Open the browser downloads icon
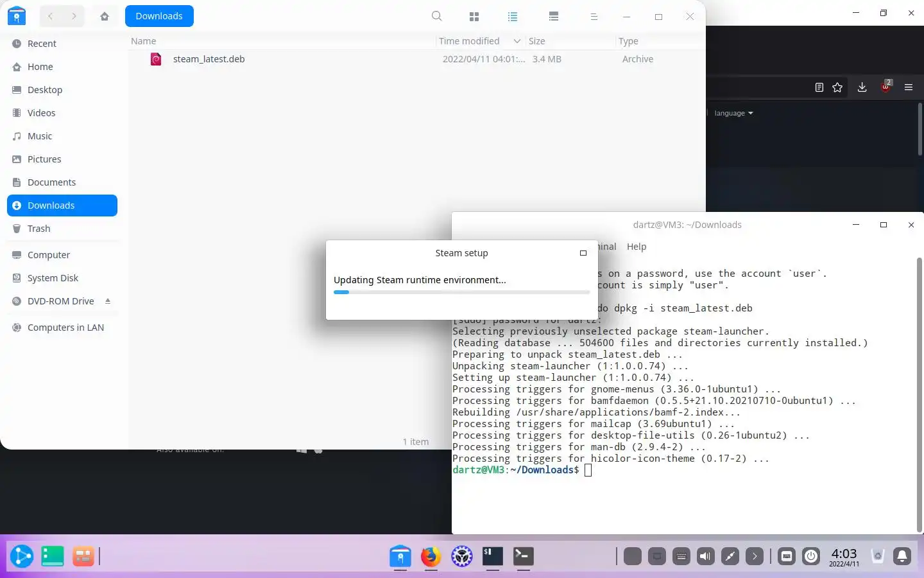This screenshot has height=578, width=924. tap(862, 87)
